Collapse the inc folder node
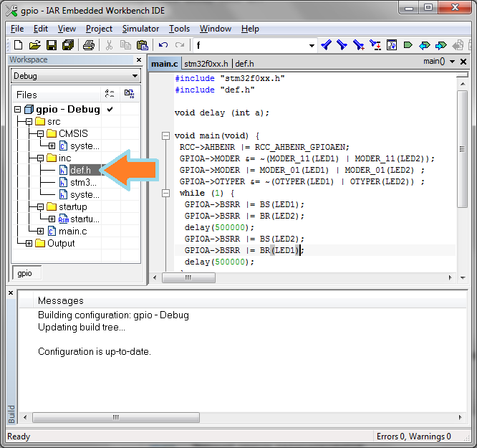 pos(40,158)
